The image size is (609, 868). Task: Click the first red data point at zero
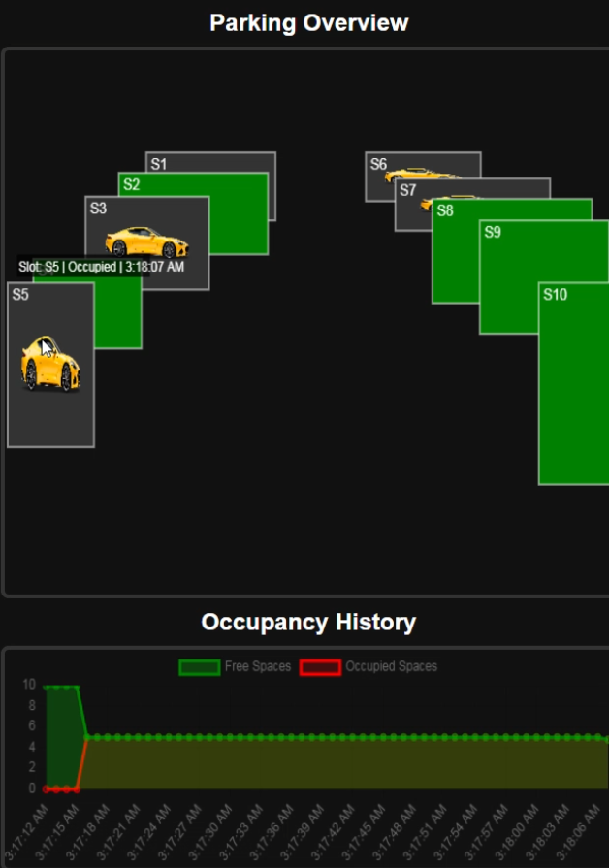(x=46, y=789)
